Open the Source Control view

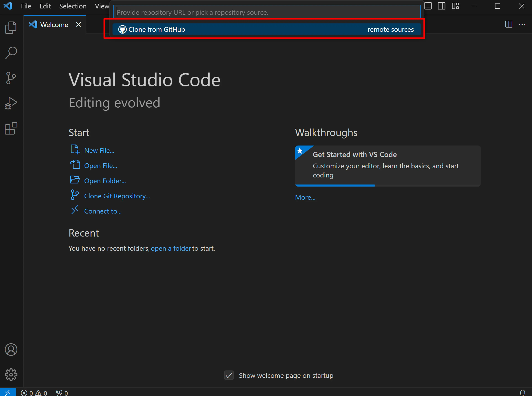[x=11, y=78]
